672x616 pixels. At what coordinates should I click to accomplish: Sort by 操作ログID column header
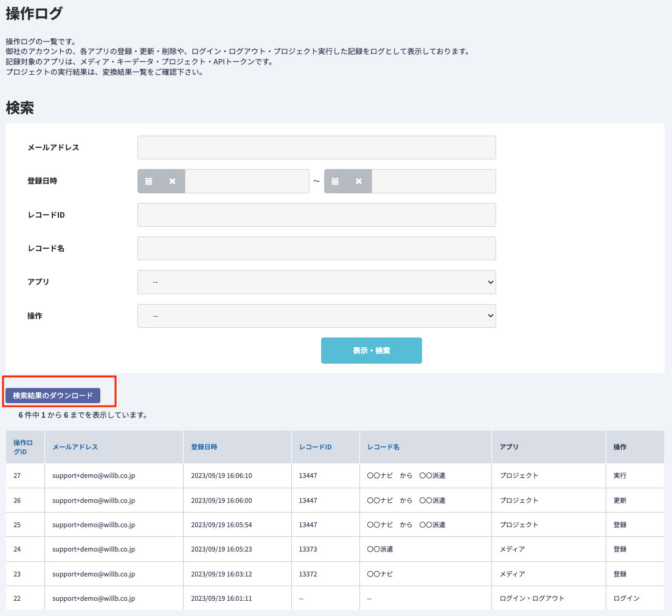click(23, 447)
